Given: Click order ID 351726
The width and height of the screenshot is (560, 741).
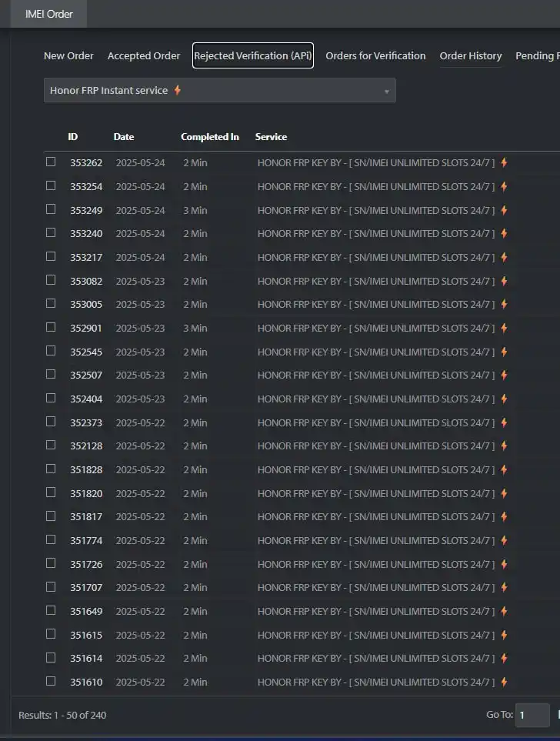Looking at the screenshot, I should point(86,564).
